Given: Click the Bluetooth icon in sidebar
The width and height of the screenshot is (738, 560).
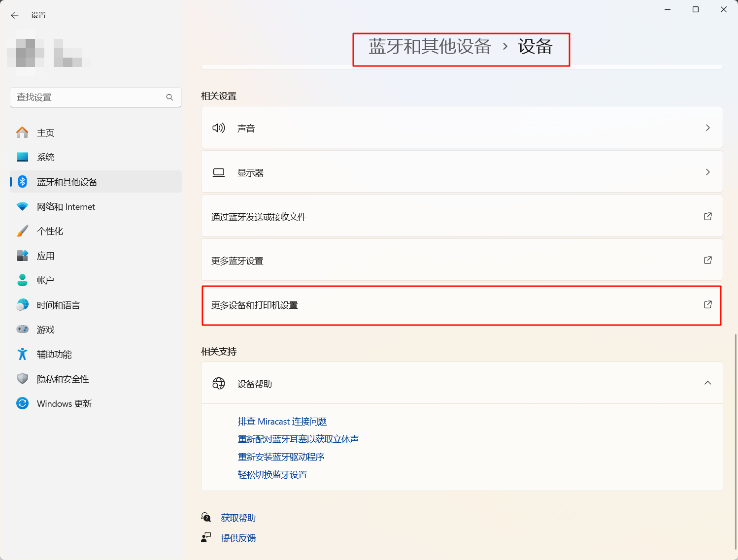Looking at the screenshot, I should tap(22, 182).
